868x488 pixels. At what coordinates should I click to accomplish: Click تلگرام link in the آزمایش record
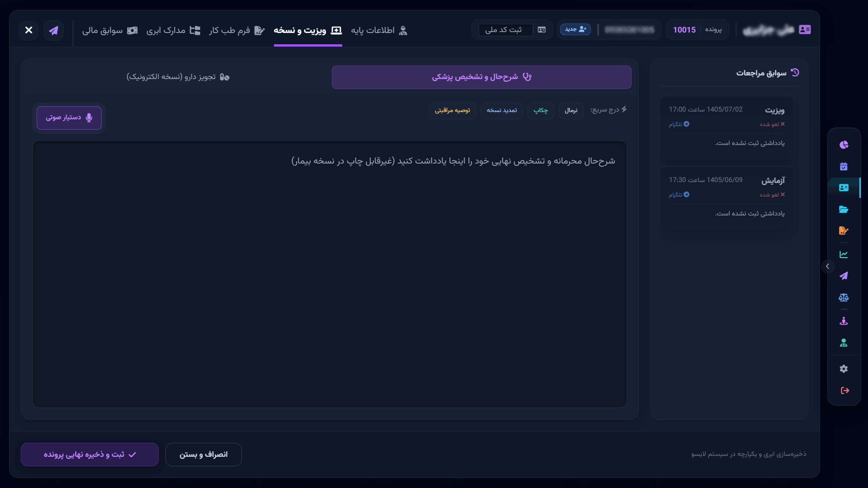coord(679,195)
